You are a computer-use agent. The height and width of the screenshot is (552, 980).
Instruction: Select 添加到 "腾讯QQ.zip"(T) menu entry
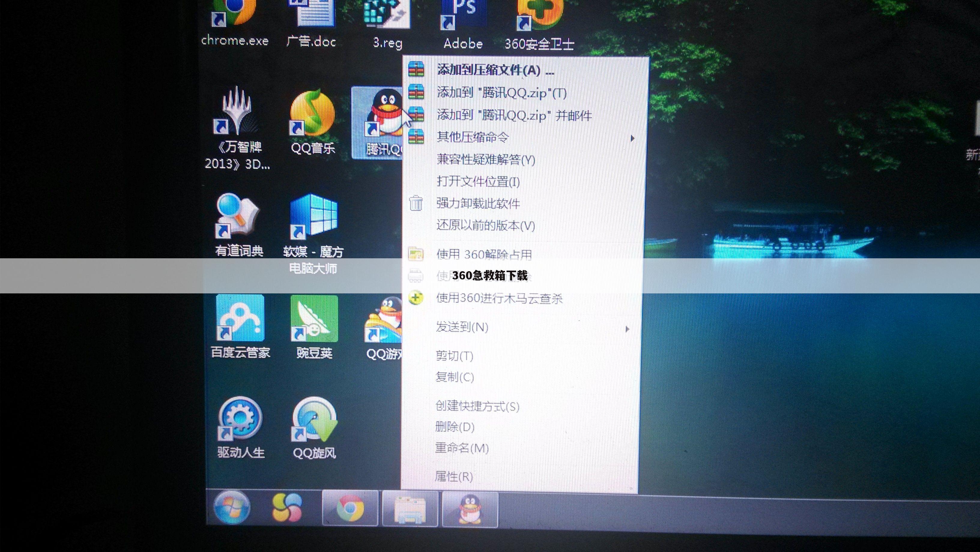tap(526, 92)
